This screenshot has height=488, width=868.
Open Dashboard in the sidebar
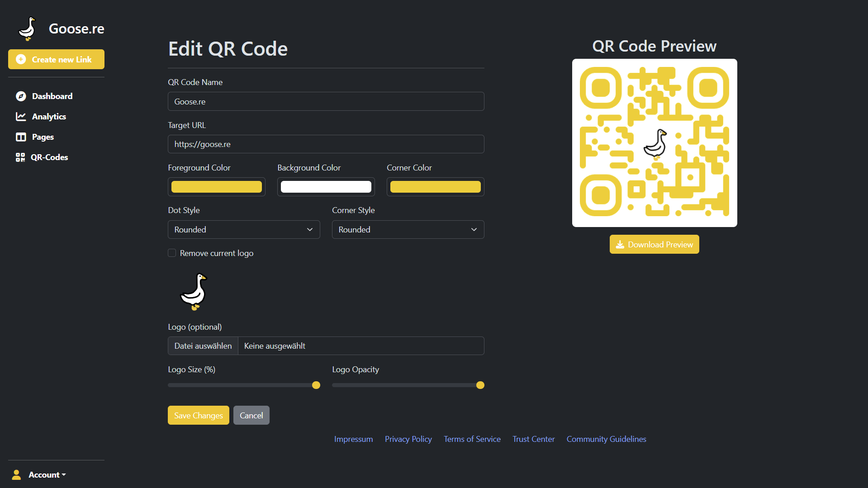[52, 96]
